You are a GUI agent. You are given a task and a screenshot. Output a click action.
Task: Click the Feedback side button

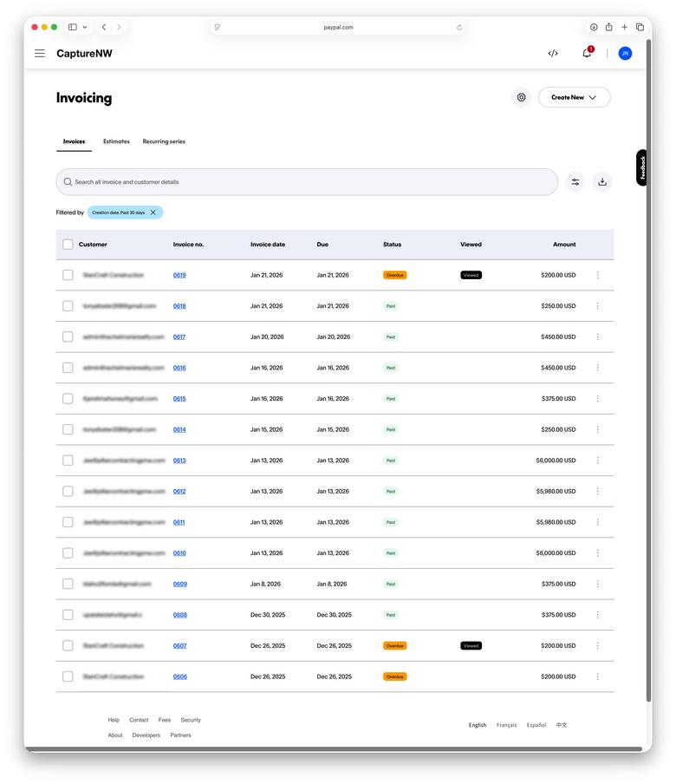(642, 168)
